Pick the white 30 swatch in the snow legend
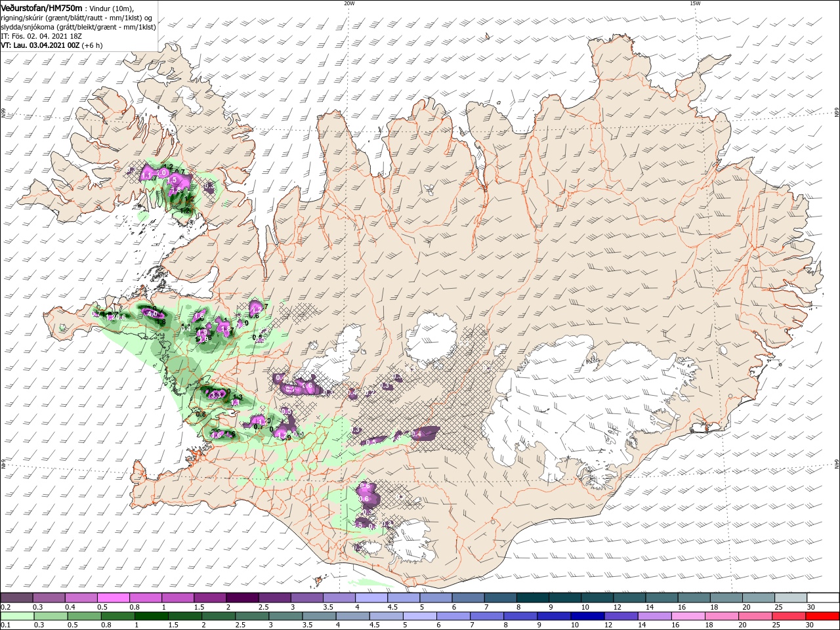This screenshot has height=630, width=840. [x=824, y=598]
